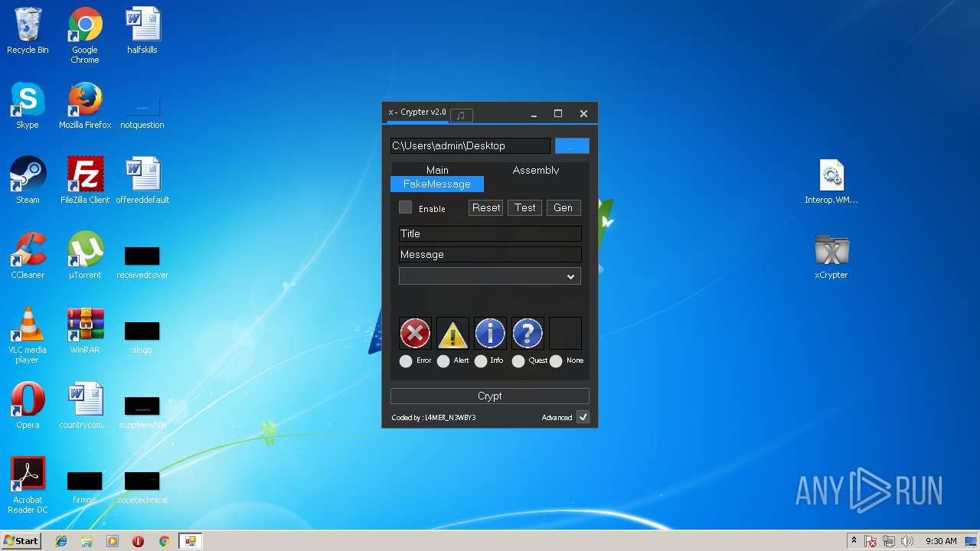980x551 pixels.
Task: Open the Opera icon in the taskbar
Action: click(139, 541)
